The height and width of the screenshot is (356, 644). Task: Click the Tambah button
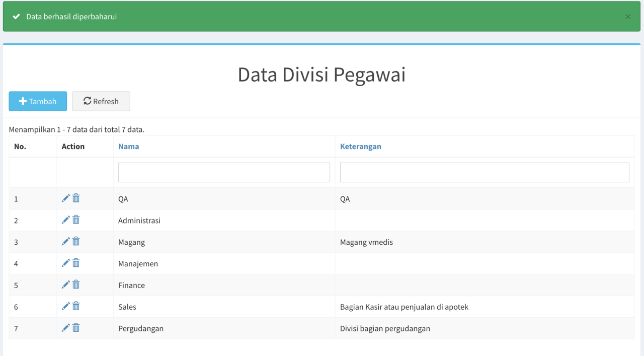(x=38, y=101)
